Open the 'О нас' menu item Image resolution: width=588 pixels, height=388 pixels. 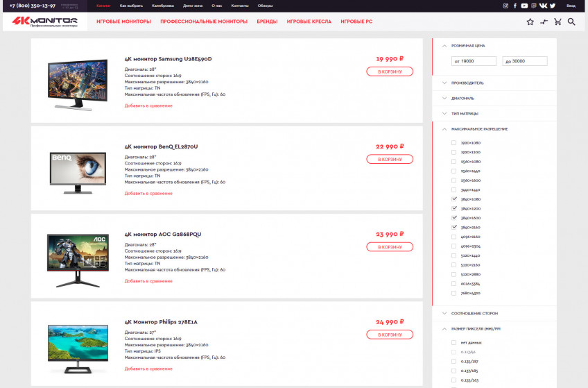coord(217,6)
